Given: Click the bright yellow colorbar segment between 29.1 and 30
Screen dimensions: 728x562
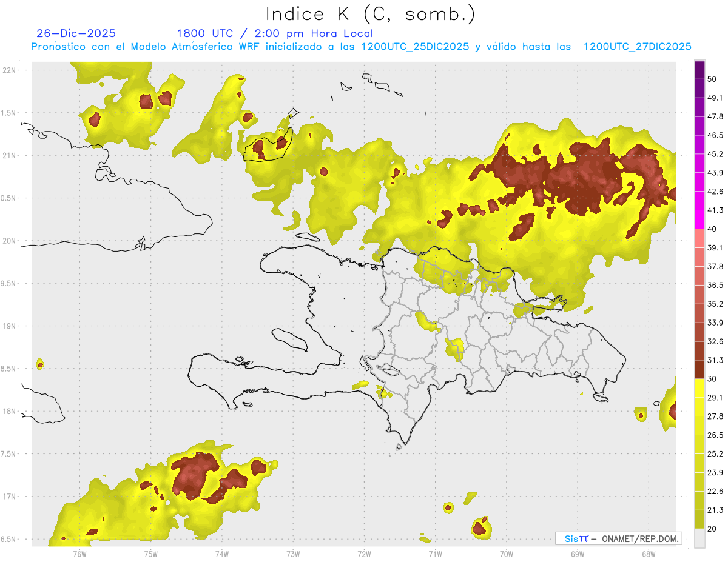Looking at the screenshot, I should (x=699, y=388).
